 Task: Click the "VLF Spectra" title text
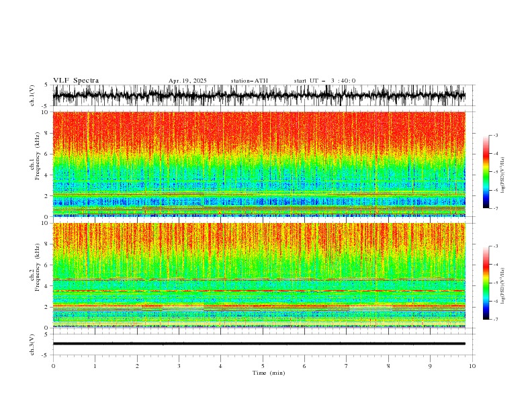tap(76, 81)
